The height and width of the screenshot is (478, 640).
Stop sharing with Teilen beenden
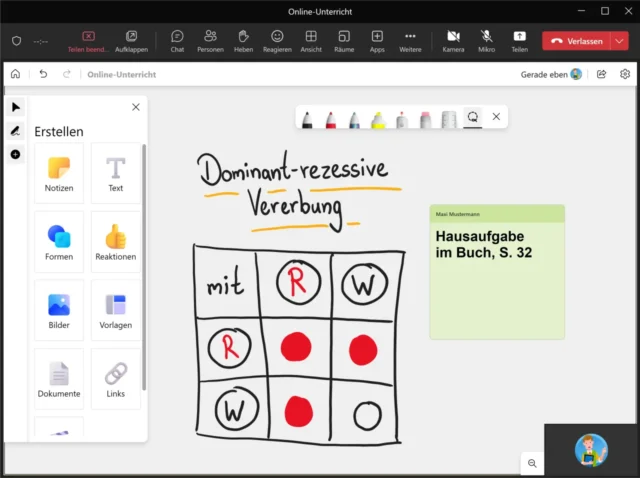(88, 40)
